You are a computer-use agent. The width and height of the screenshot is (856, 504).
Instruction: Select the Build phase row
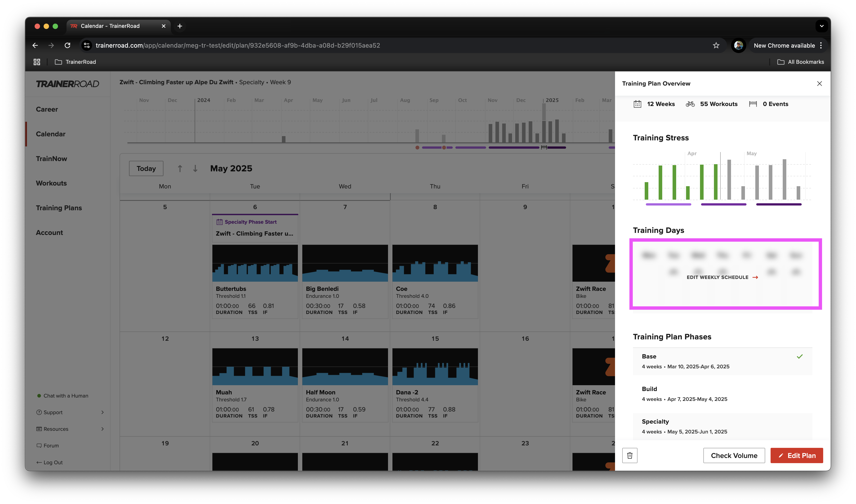(722, 394)
